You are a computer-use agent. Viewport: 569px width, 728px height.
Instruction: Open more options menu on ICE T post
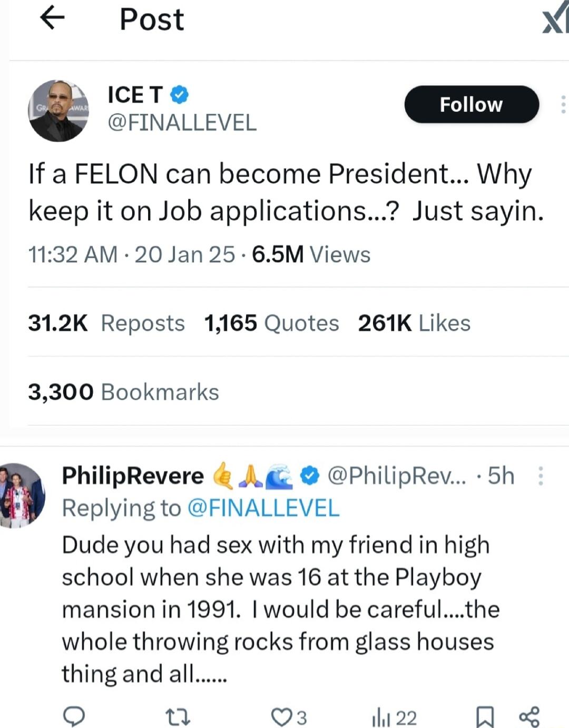tap(563, 104)
